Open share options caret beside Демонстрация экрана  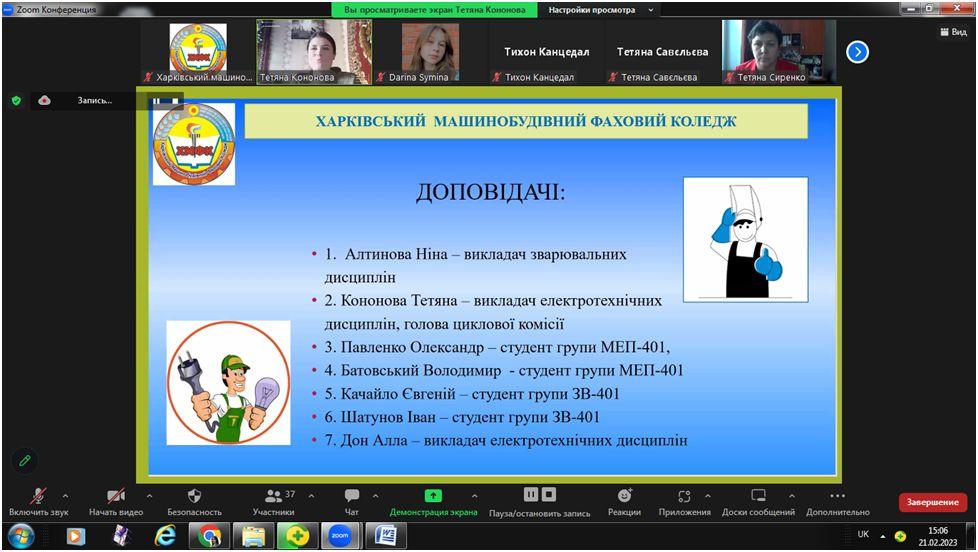point(475,496)
